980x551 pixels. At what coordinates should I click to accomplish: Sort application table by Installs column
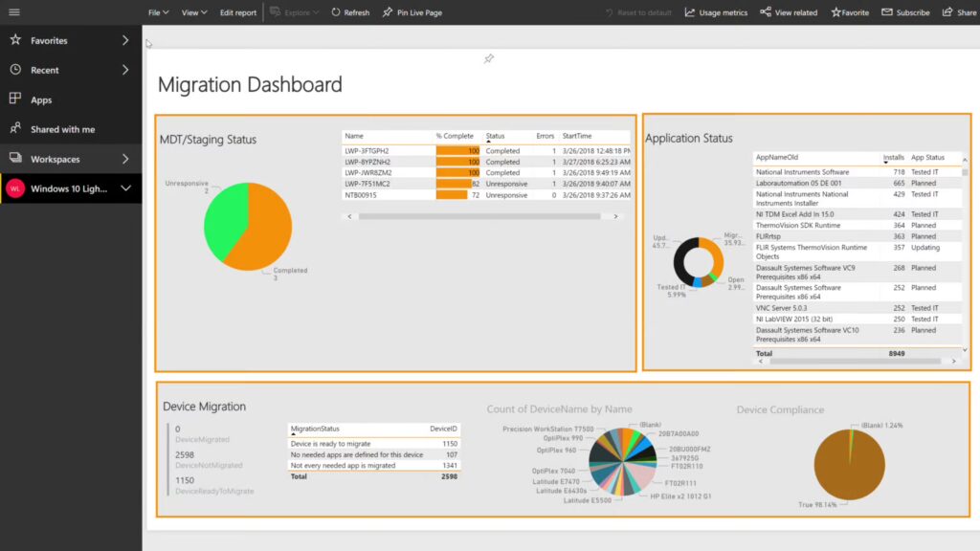point(893,158)
